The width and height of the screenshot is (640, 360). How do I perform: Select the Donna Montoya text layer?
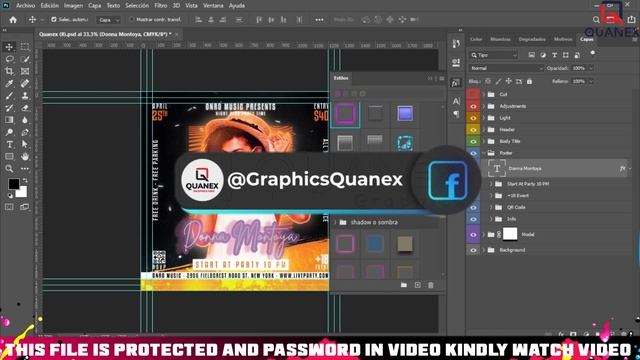555,169
